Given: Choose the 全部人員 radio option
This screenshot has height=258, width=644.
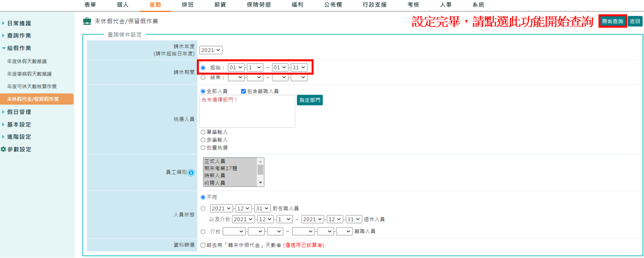Looking at the screenshot, I should [203, 91].
